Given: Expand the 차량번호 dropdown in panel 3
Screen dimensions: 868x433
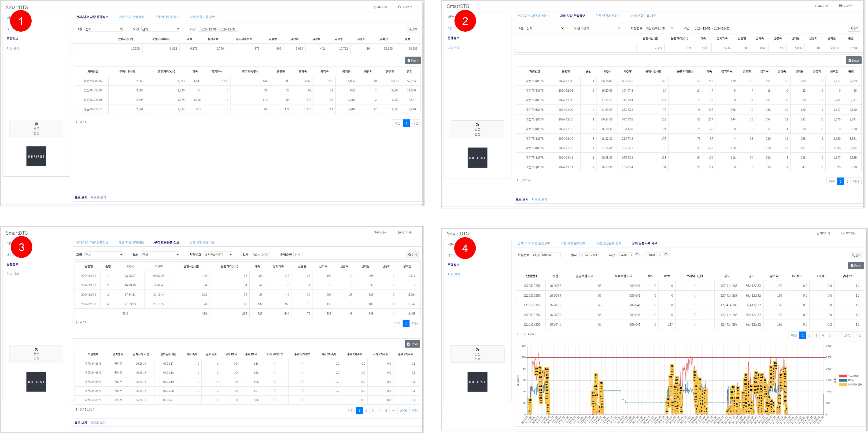Looking at the screenshot, I should coord(218,255).
